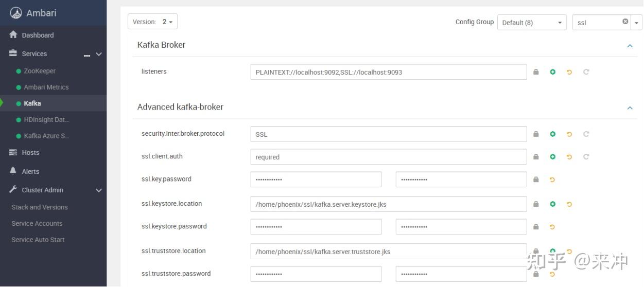Open the Kafka service
The height and width of the screenshot is (287, 644).
(x=32, y=103)
